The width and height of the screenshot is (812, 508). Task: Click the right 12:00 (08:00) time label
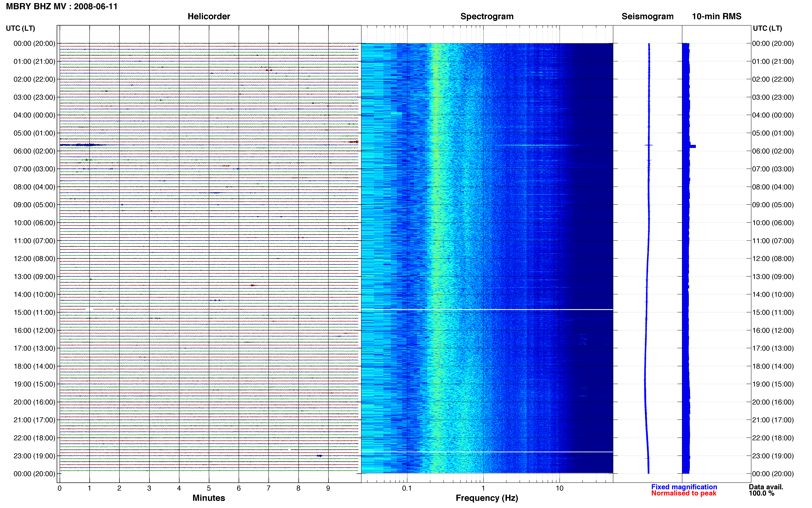tap(773, 259)
